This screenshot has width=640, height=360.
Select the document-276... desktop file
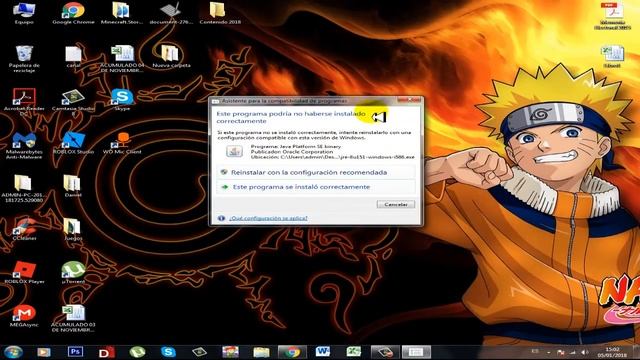pyautogui.click(x=171, y=13)
